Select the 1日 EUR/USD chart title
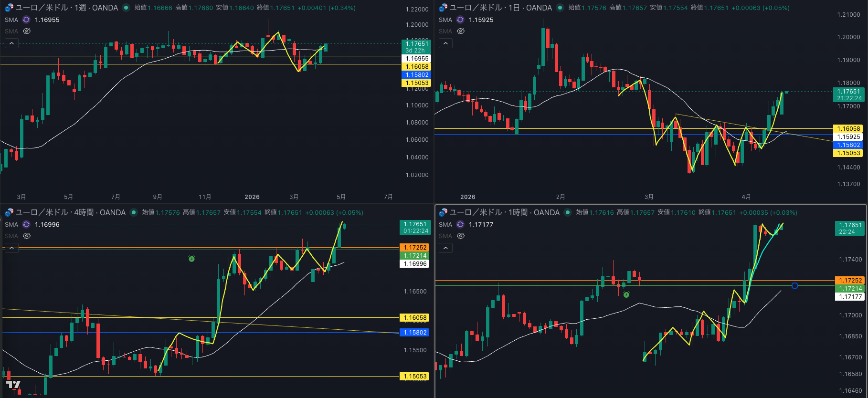The width and height of the screenshot is (868, 398). pyautogui.click(x=500, y=8)
